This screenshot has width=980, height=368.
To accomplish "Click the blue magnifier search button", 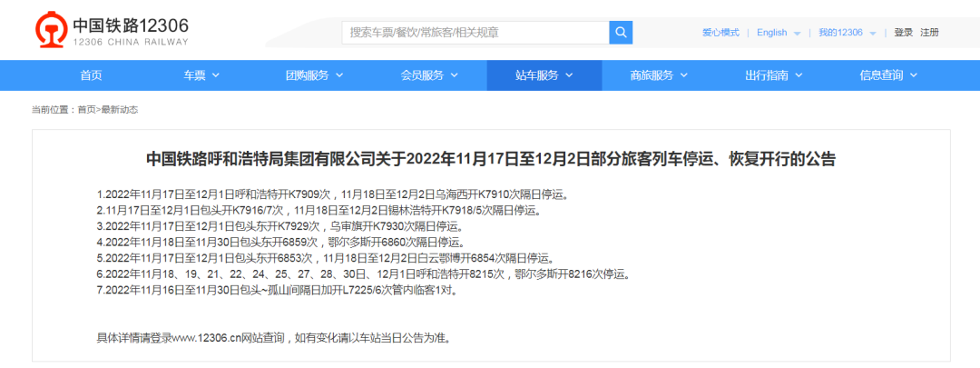I will coord(621,33).
